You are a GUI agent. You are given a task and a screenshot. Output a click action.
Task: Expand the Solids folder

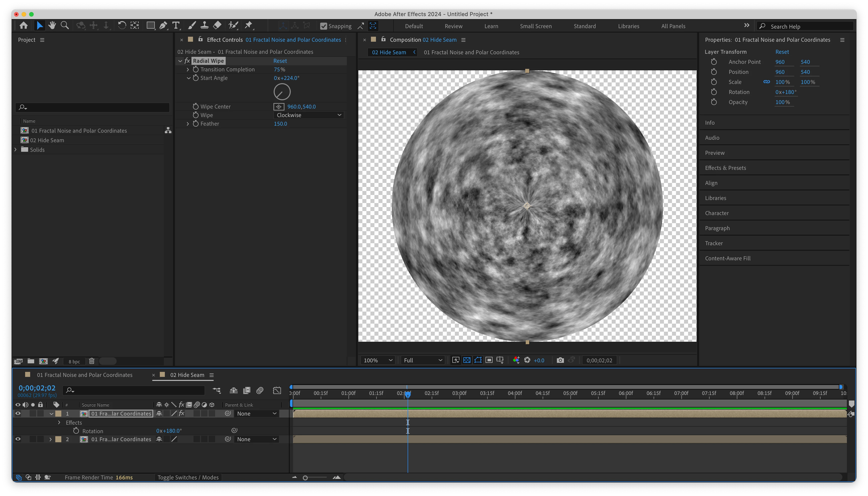point(15,150)
